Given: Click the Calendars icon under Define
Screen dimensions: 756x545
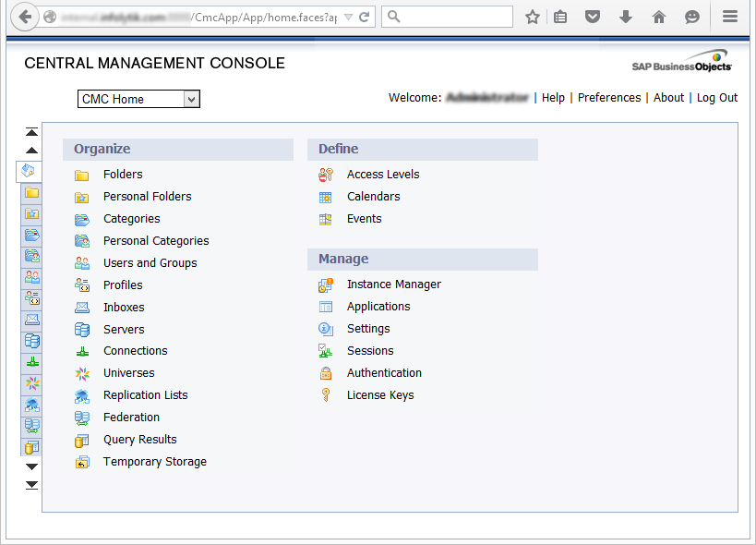Looking at the screenshot, I should (325, 197).
